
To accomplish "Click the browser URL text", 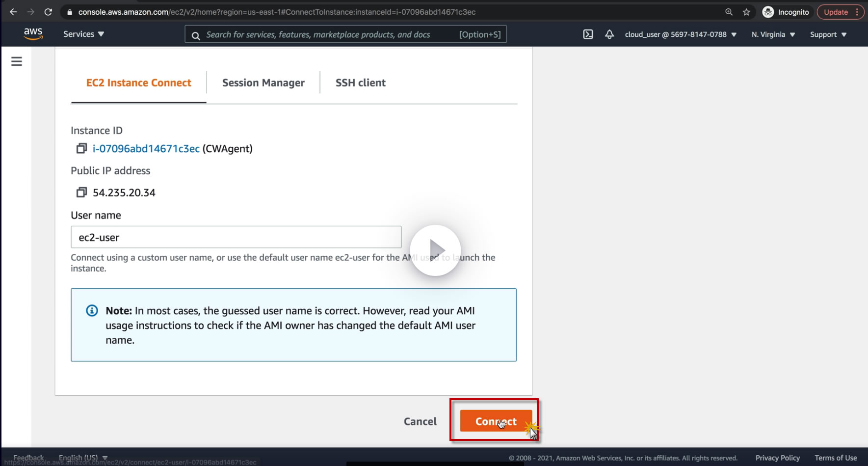I will coord(277,12).
